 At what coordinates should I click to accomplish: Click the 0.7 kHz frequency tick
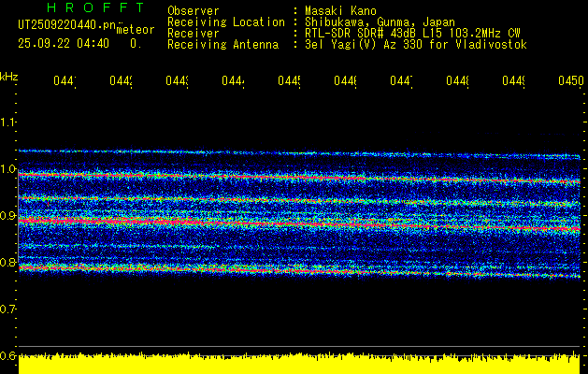(x=8, y=309)
